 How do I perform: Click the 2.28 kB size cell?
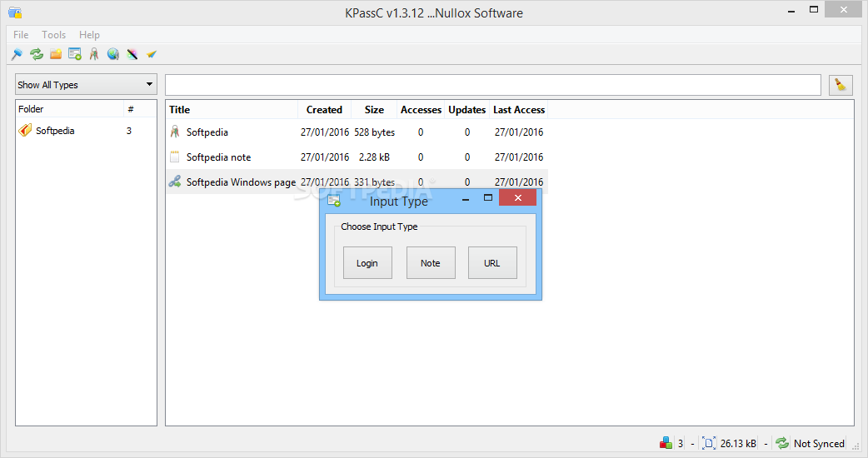(x=374, y=157)
